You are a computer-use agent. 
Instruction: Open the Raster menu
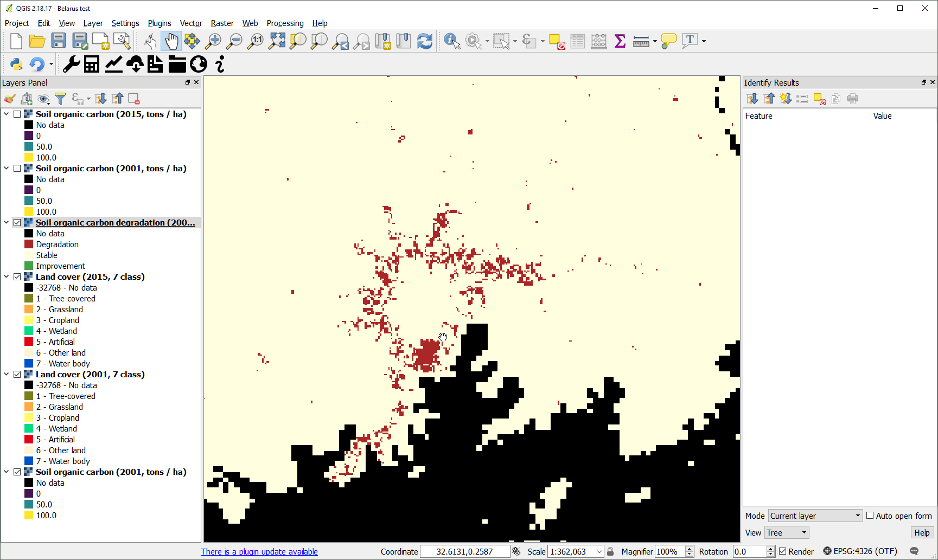point(222,23)
